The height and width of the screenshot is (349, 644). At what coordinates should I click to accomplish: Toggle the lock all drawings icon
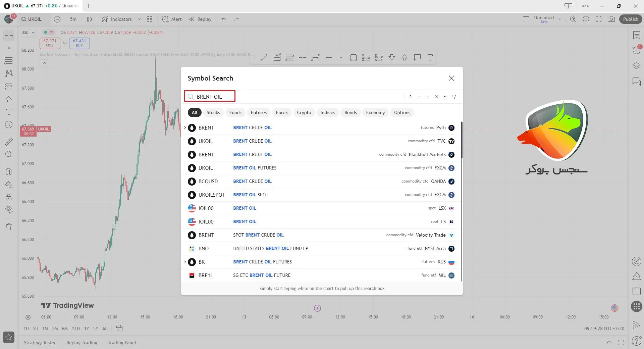[x=9, y=197]
